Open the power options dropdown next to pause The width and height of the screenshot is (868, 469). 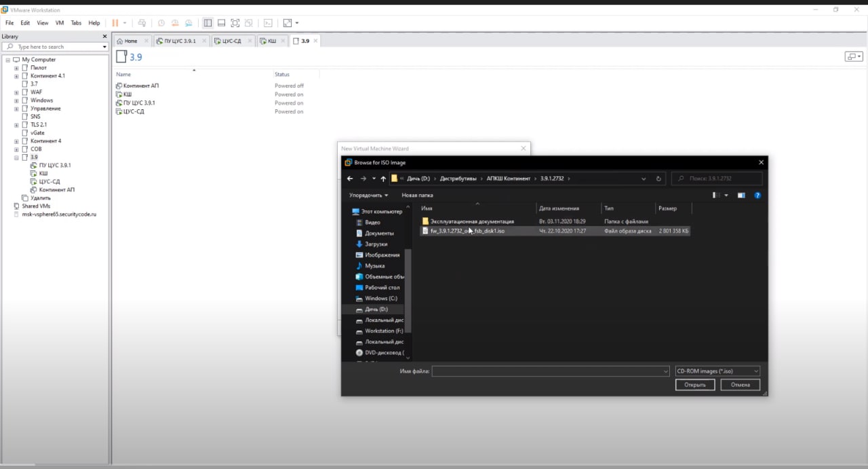(x=125, y=23)
